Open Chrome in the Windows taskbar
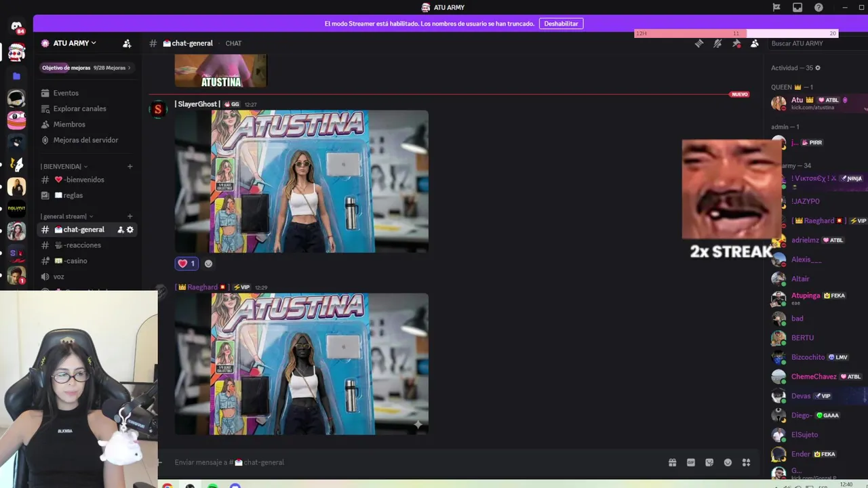 click(x=167, y=485)
